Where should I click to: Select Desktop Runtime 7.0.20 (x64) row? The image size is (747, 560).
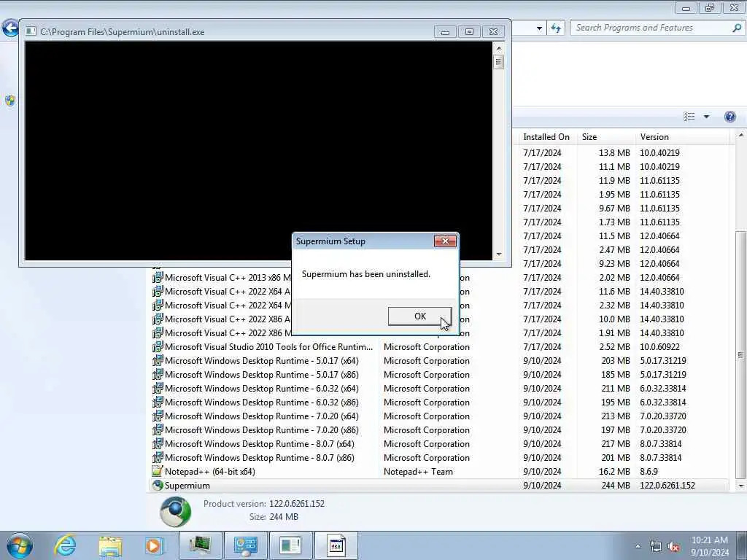coord(438,416)
